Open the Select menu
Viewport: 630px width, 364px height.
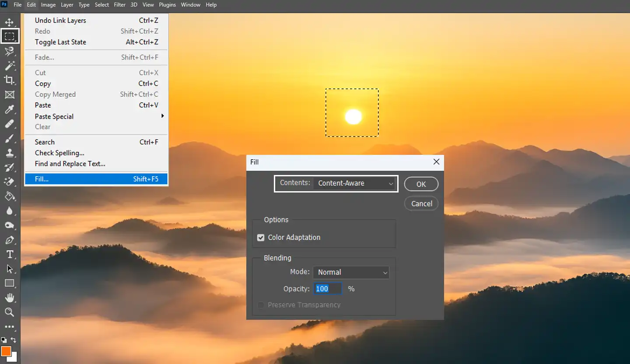pyautogui.click(x=102, y=5)
